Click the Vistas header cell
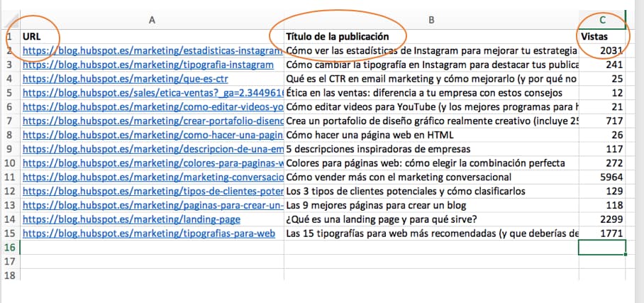The width and height of the screenshot is (644, 303). click(602, 37)
